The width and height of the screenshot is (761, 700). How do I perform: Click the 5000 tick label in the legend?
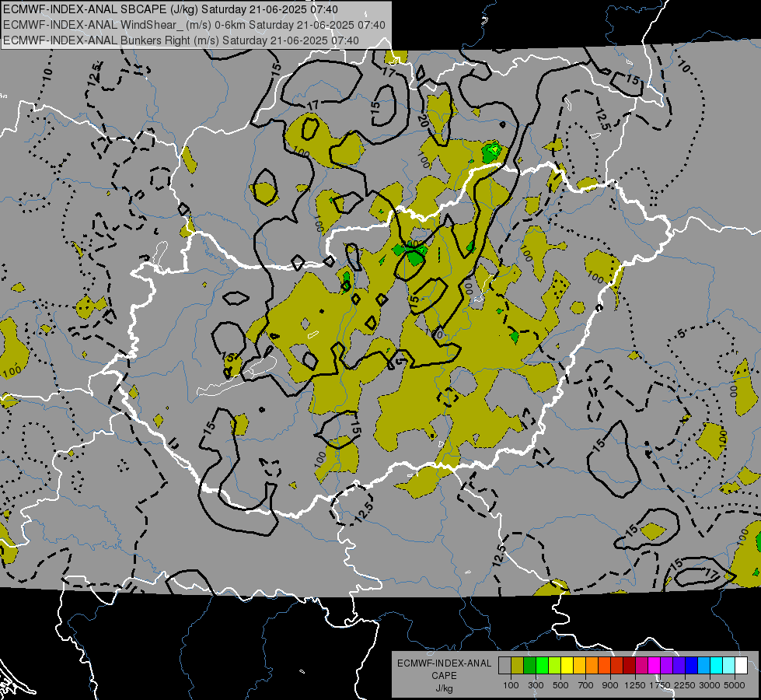click(x=735, y=685)
